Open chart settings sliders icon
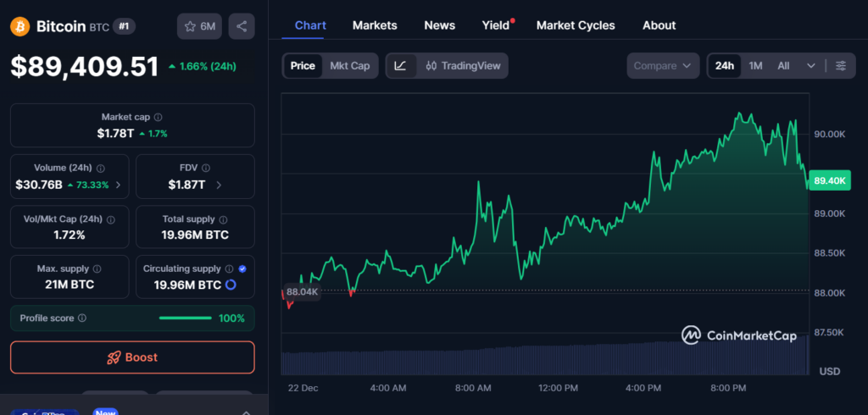Screen dimensions: 868x415 [840, 65]
